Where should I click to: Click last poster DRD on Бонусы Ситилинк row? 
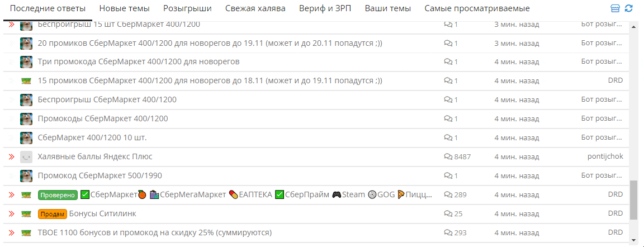tap(615, 214)
